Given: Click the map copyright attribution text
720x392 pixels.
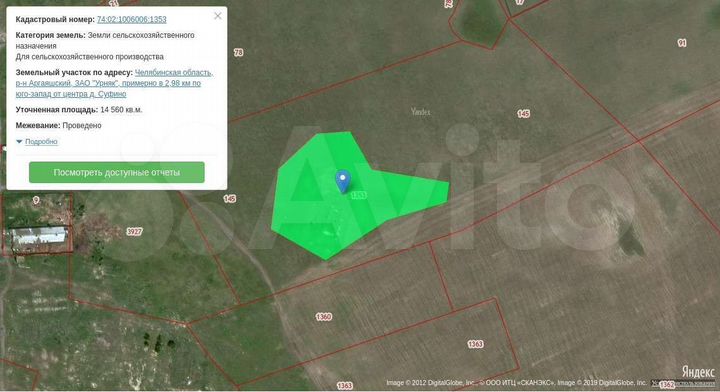Looking at the screenshot, I should pos(517,383).
